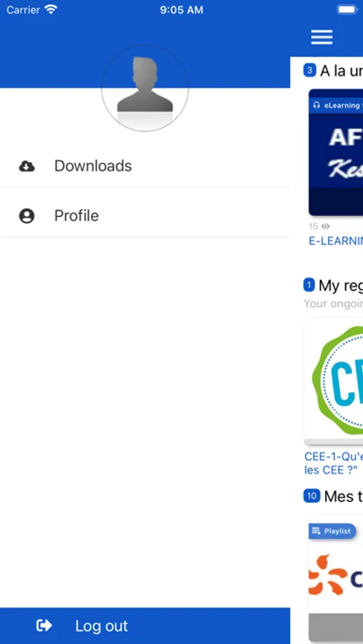
Task: Click the eye views icon under the eLearning card
Action: pos(326,226)
